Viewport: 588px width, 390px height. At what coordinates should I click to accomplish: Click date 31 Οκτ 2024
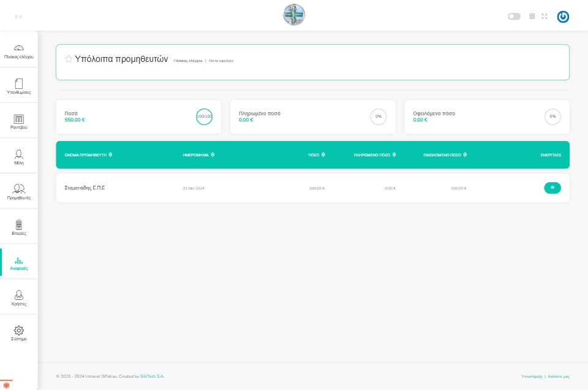(x=194, y=188)
